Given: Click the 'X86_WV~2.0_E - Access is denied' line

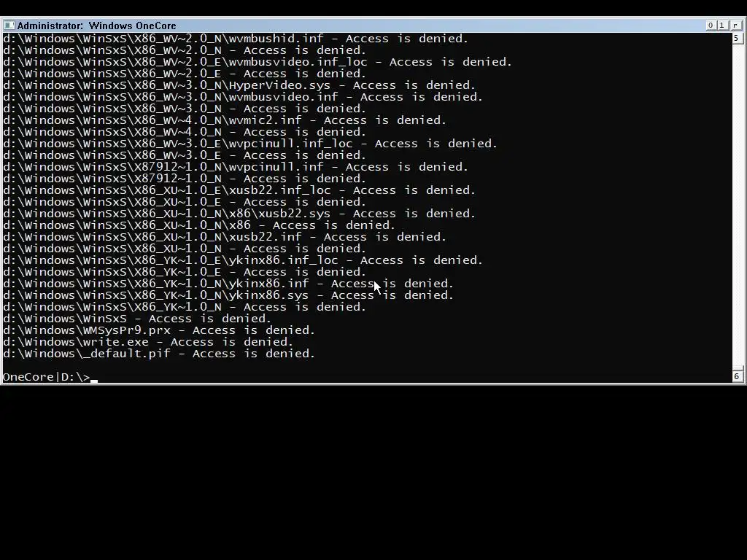Looking at the screenshot, I should [x=185, y=74].
